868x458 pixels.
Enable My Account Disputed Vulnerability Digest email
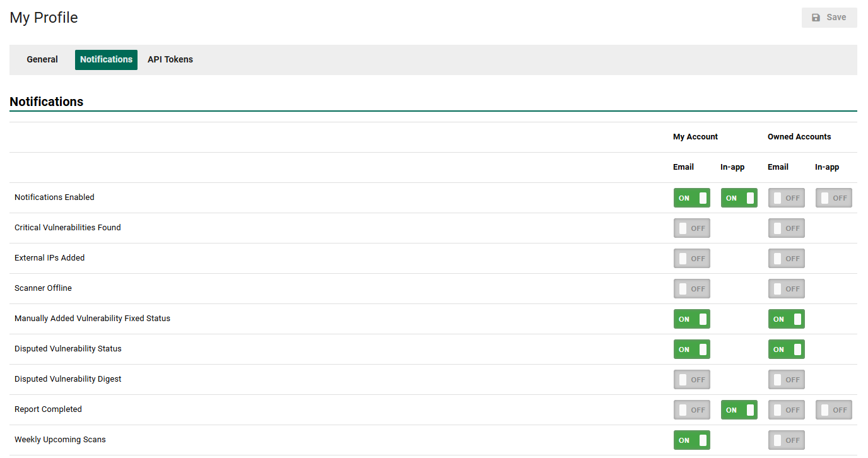point(691,380)
